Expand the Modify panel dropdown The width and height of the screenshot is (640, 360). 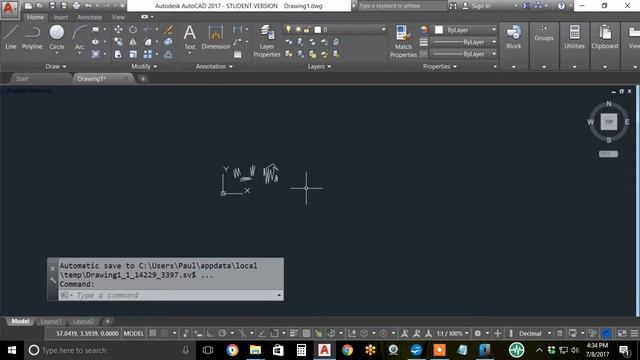[x=144, y=66]
